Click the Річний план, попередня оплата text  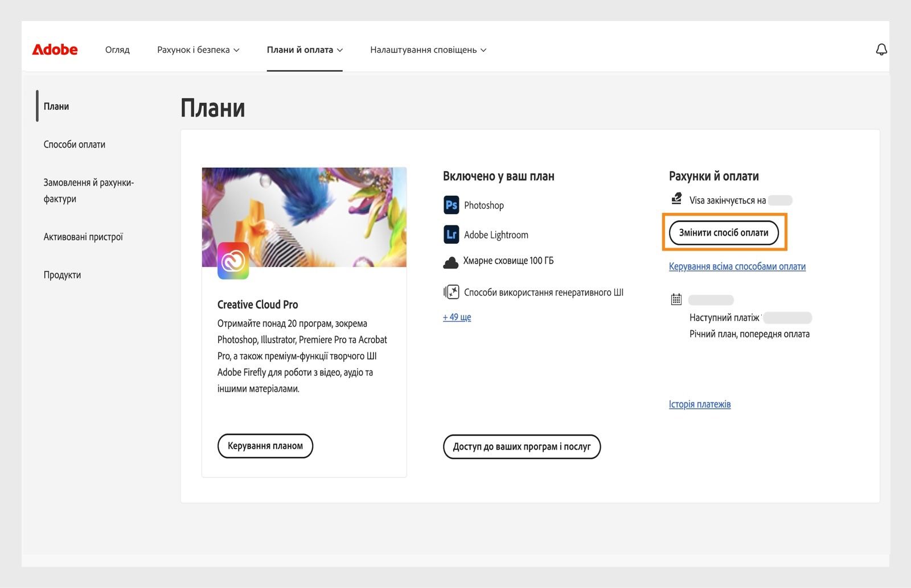click(x=749, y=334)
